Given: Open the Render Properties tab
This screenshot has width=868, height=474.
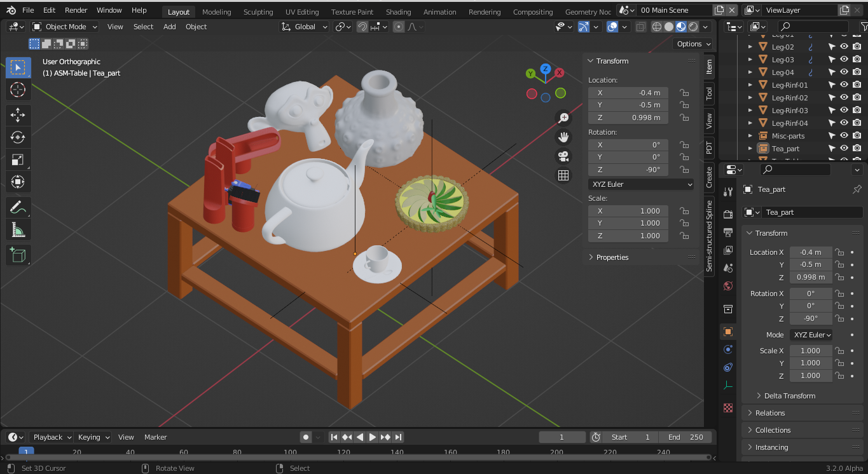Looking at the screenshot, I should coord(727,214).
